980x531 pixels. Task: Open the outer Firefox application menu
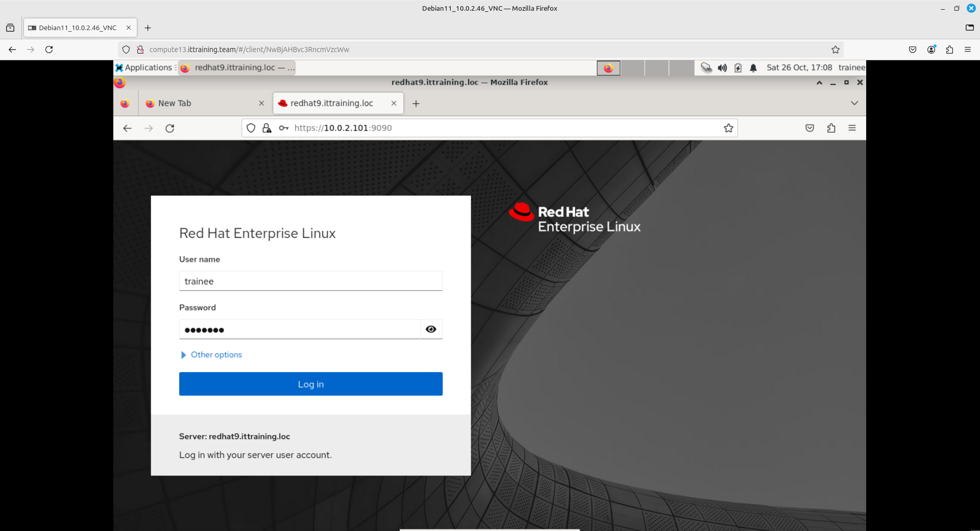(x=968, y=50)
